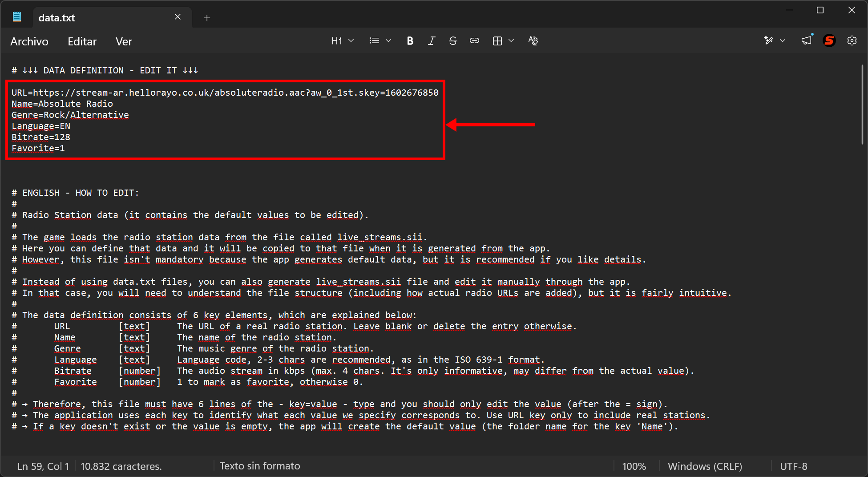Click the Name=Absolute Radio line
The height and width of the screenshot is (477, 868).
pos(62,104)
